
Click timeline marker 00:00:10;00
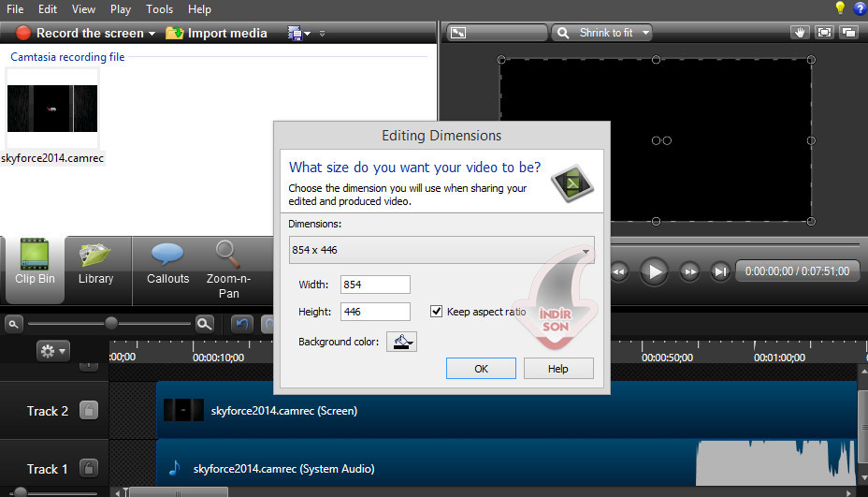coord(218,358)
